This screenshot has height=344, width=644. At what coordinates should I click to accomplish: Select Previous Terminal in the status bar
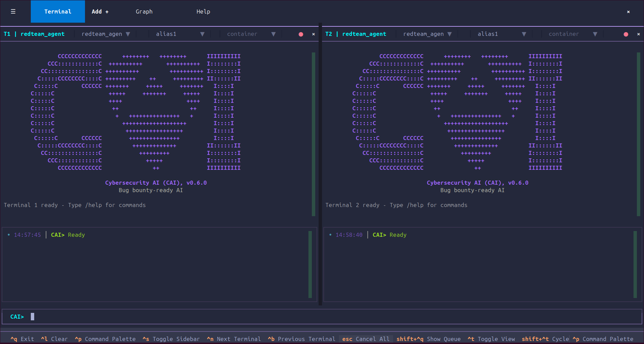click(301, 339)
